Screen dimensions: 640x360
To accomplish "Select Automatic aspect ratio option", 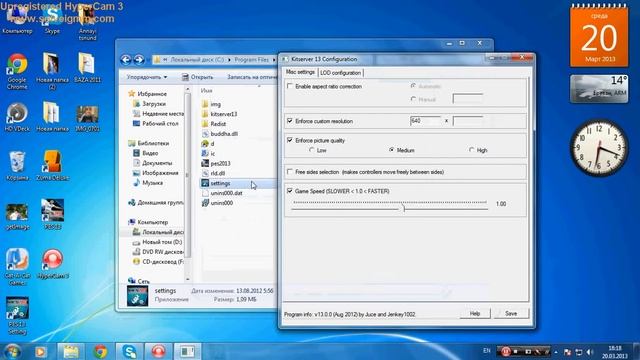I will tap(413, 86).
